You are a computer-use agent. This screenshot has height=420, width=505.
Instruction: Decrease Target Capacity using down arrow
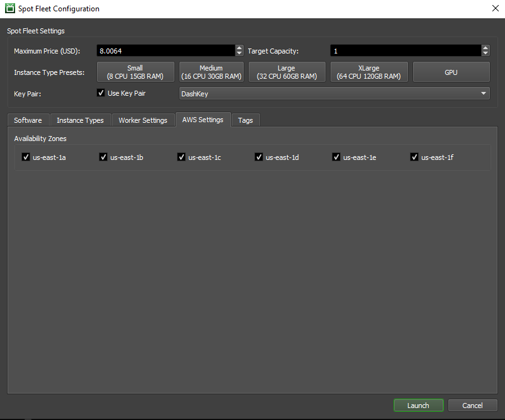pyautogui.click(x=485, y=54)
